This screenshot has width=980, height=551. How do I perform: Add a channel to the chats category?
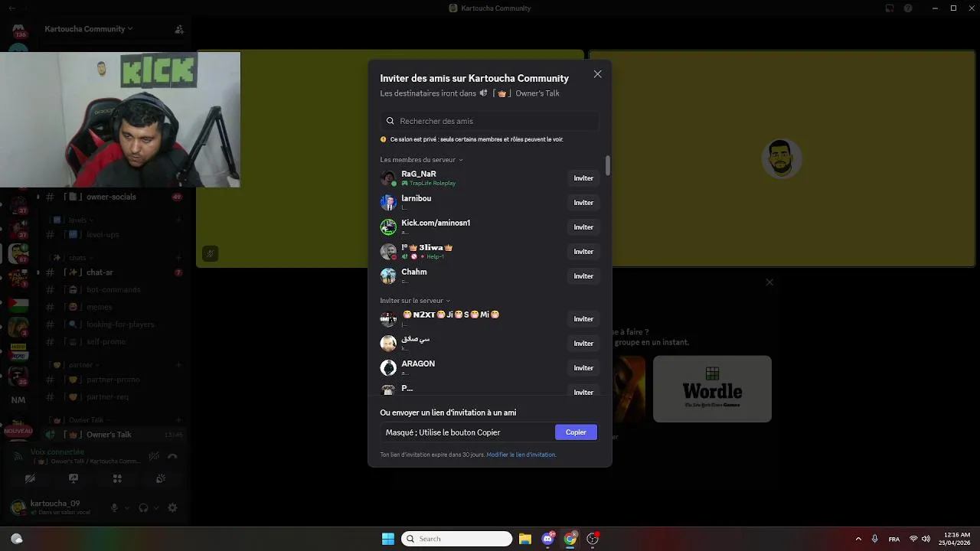click(x=178, y=258)
